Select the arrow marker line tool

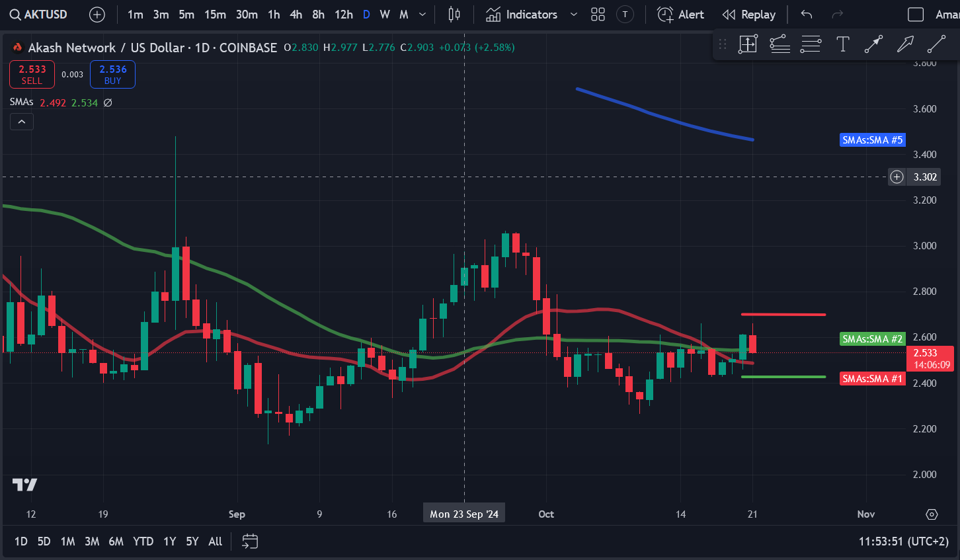(873, 44)
